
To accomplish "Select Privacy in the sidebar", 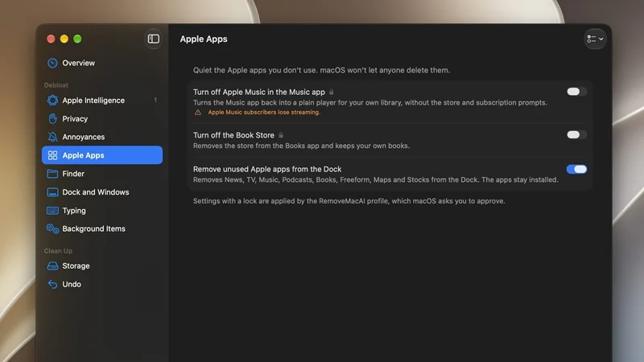I will 102,118.
